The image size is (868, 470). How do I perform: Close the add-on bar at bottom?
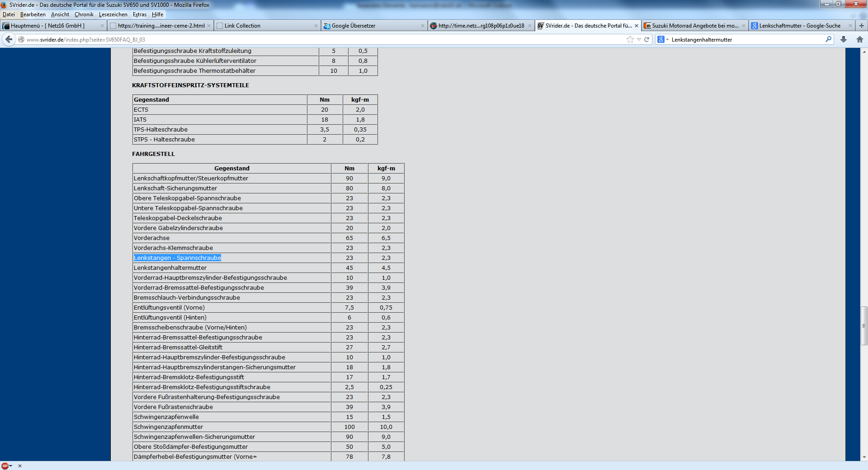pos(20,466)
